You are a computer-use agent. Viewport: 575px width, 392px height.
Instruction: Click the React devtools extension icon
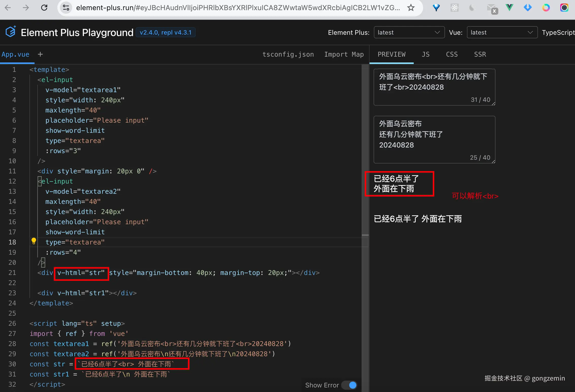click(454, 8)
